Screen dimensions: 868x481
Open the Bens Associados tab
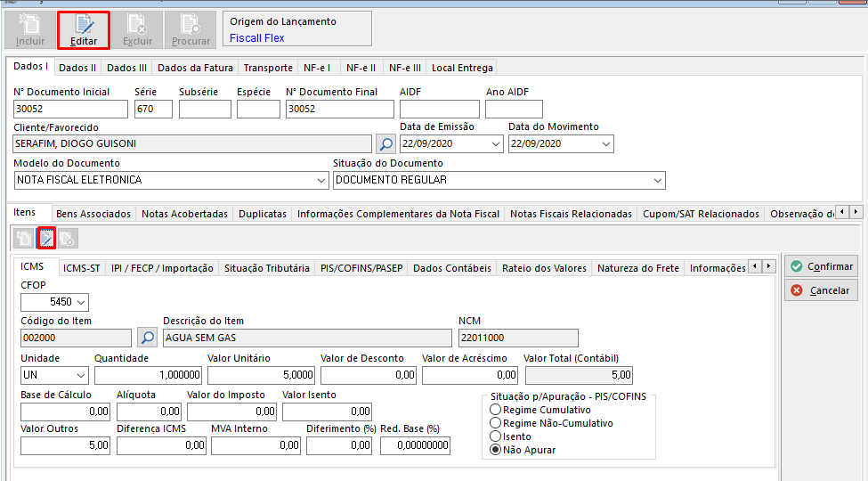click(x=93, y=214)
